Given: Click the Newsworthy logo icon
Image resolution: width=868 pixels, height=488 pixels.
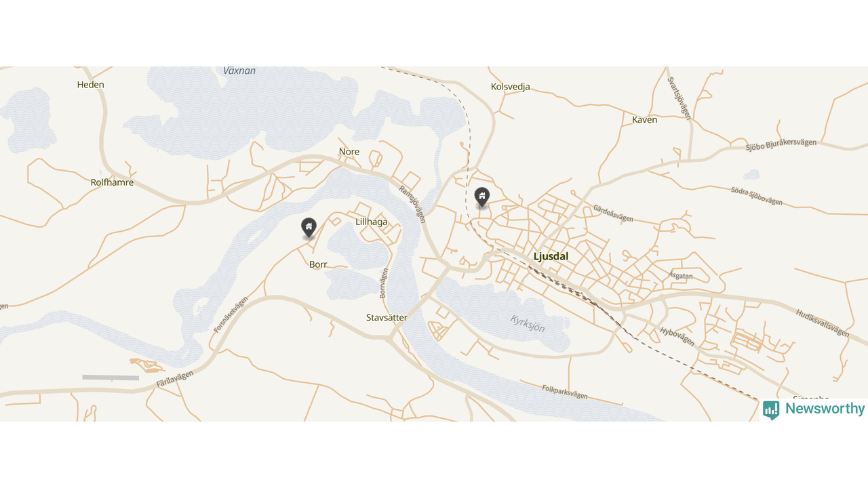Looking at the screenshot, I should 771,409.
